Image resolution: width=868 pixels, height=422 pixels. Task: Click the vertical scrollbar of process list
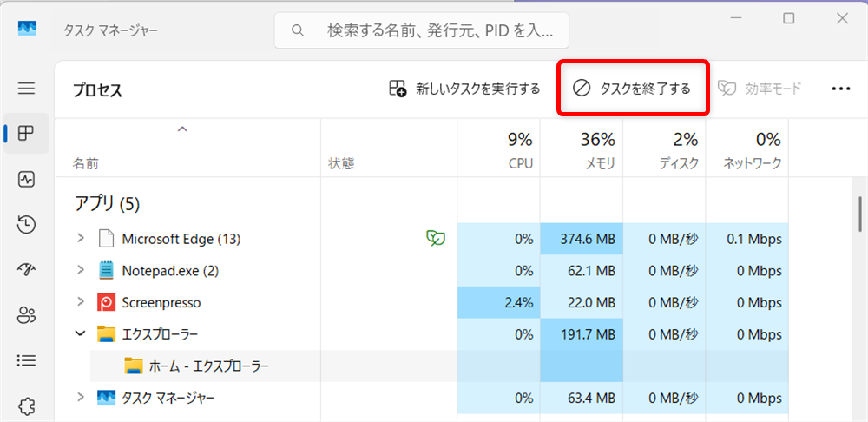click(x=859, y=214)
